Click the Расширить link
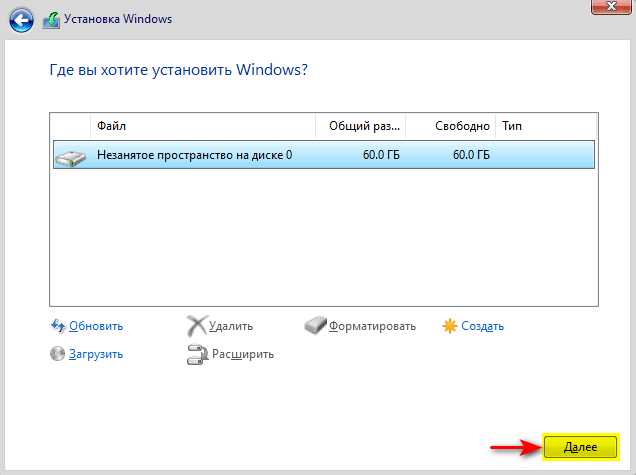The image size is (636, 475). [243, 354]
